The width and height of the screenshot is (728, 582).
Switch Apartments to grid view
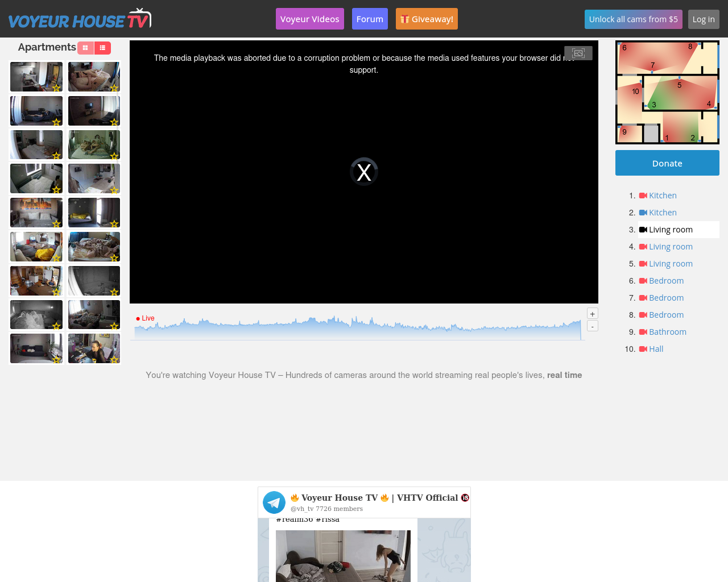pyautogui.click(x=85, y=48)
